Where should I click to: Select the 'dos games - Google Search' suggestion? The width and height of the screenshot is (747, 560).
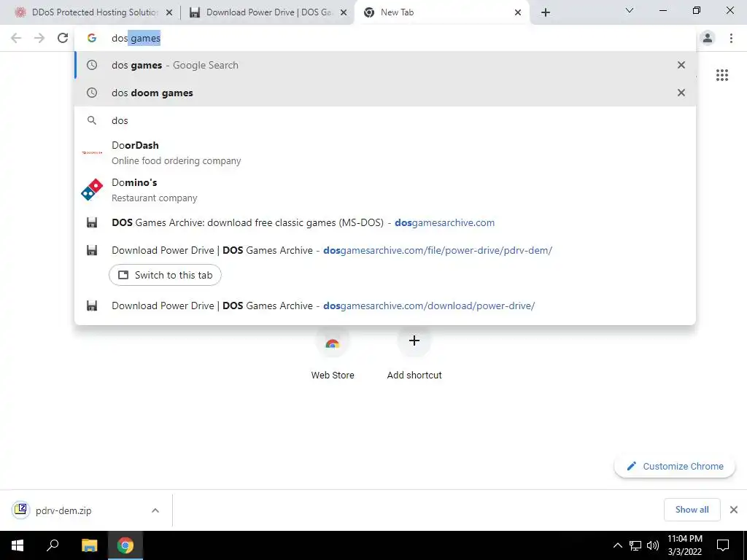(385, 65)
